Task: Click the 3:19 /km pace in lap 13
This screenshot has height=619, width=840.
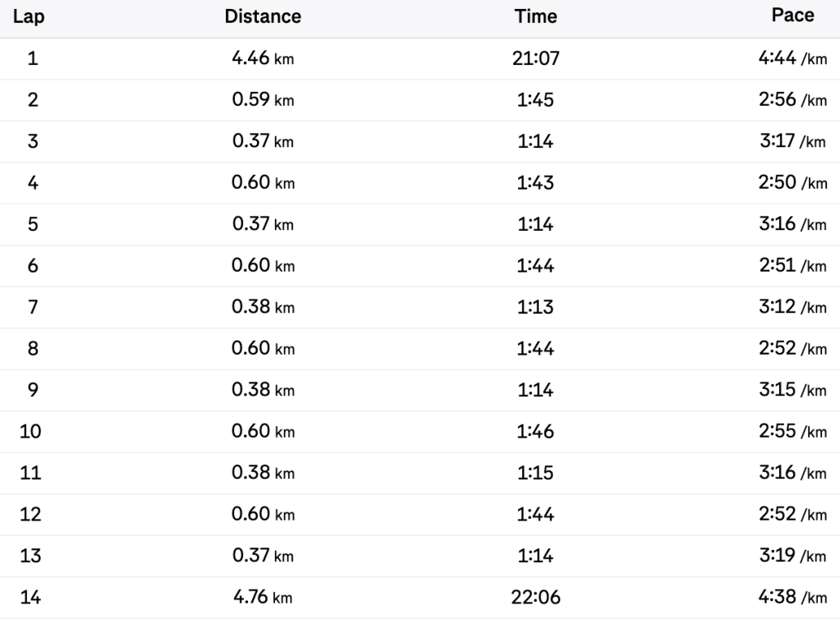Action: click(792, 556)
